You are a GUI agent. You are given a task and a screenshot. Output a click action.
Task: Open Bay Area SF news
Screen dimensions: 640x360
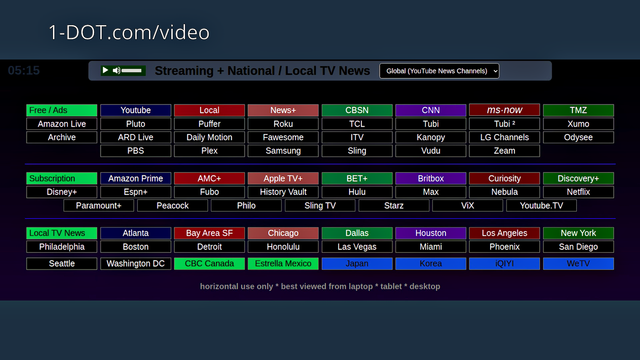(x=209, y=233)
